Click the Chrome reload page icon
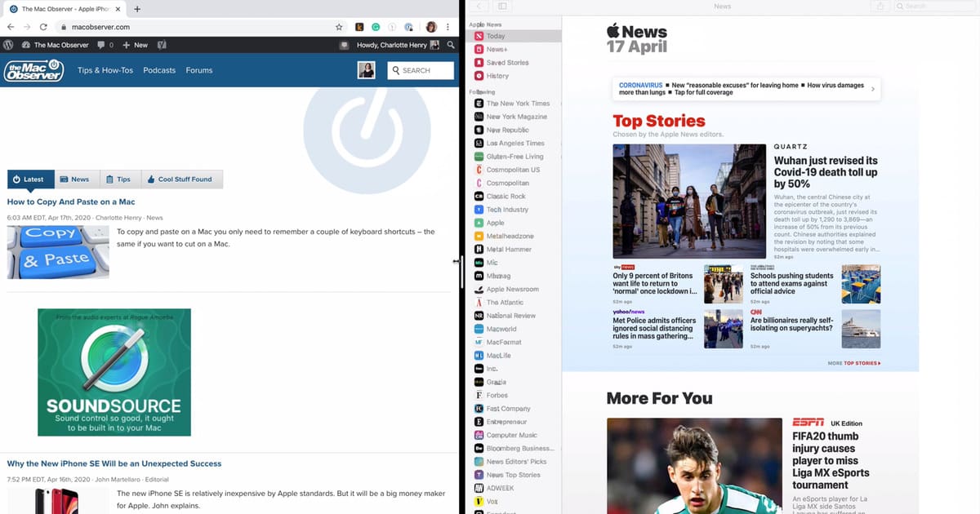Screen dimensions: 980x514 [x=43, y=27]
